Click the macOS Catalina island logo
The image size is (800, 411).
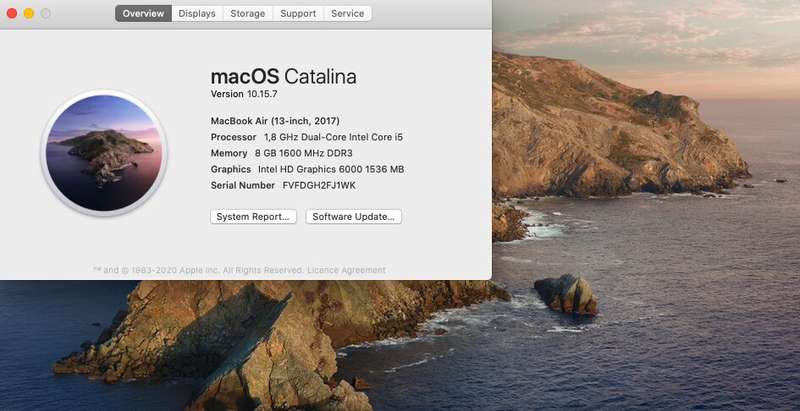click(x=104, y=152)
